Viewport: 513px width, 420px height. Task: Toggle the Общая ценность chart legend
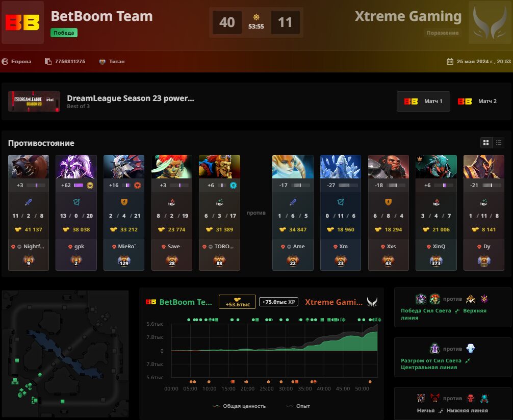[x=239, y=406]
